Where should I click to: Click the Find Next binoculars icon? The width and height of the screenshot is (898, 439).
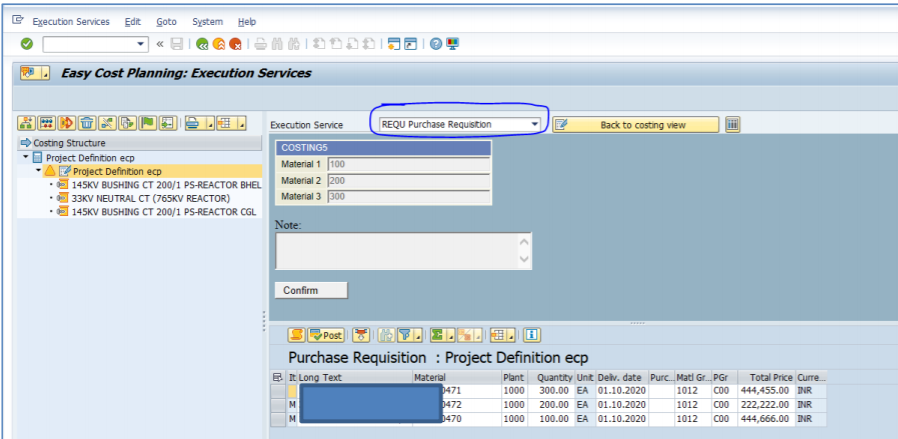coord(294,43)
